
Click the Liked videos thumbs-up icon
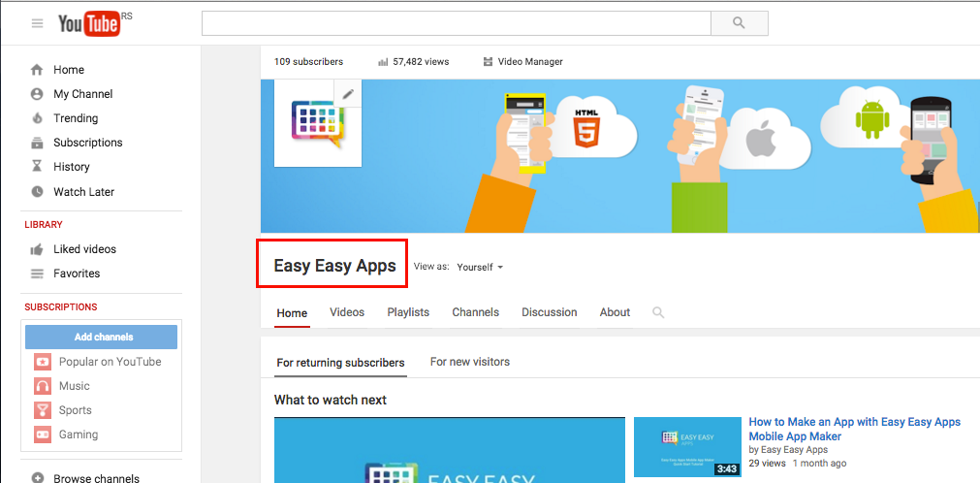[x=38, y=249]
